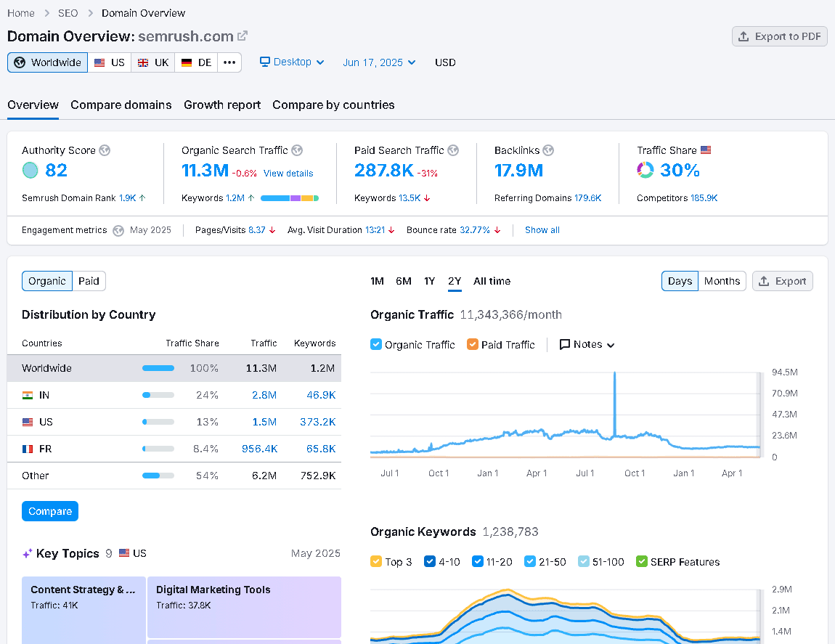835x644 pixels.
Task: Click the Key Topics US flag
Action: 124,553
